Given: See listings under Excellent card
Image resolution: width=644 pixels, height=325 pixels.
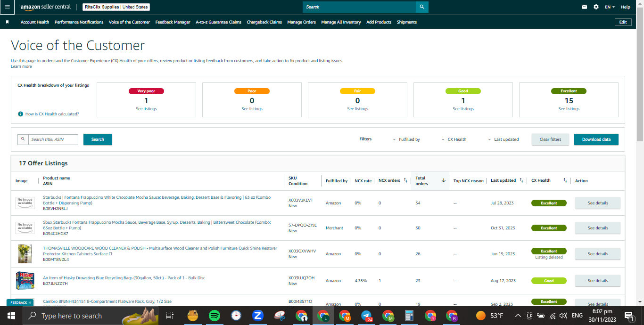Looking at the screenshot, I should [569, 109].
